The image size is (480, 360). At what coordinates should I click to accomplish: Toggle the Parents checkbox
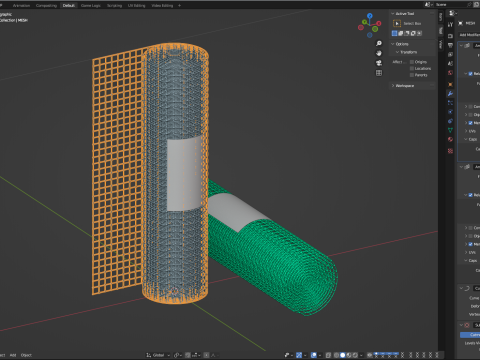(412, 75)
